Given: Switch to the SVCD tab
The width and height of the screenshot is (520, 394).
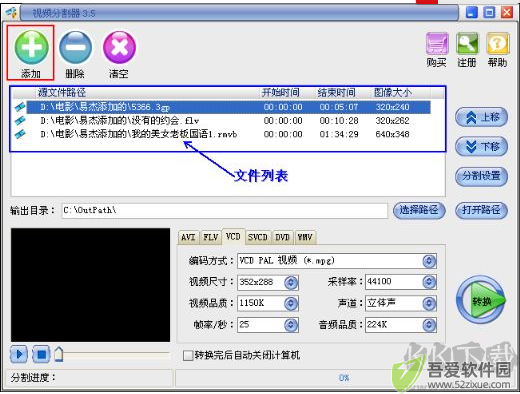Looking at the screenshot, I should [x=258, y=237].
